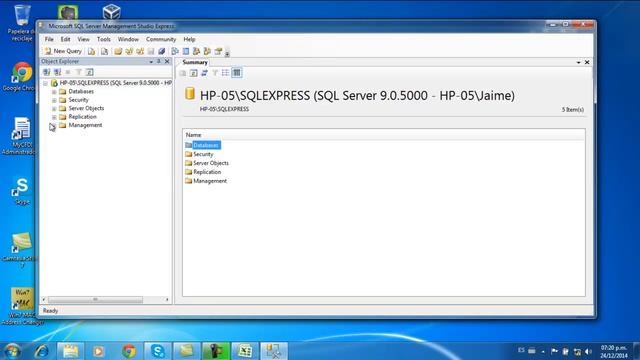This screenshot has width=640, height=360.
Task: Select the Summary tab
Action: [195, 62]
